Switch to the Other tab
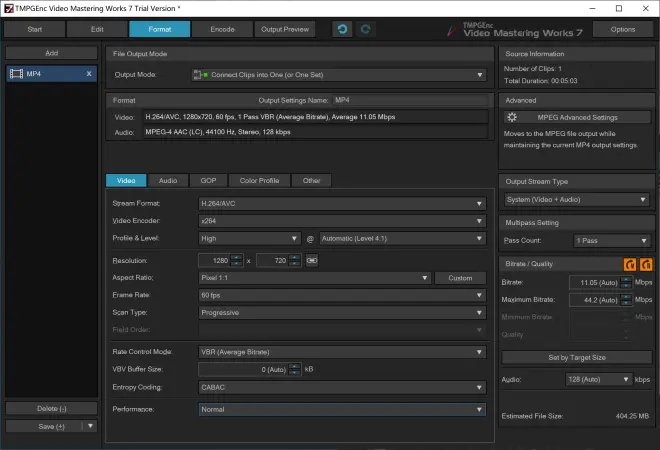The width and height of the screenshot is (660, 450). [x=311, y=181]
